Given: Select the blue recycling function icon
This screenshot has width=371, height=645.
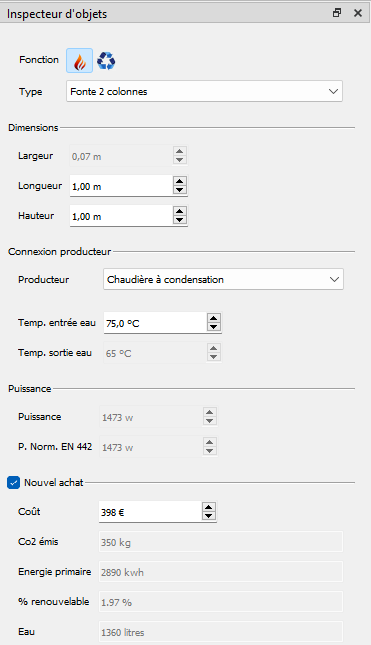Looking at the screenshot, I should (106, 61).
